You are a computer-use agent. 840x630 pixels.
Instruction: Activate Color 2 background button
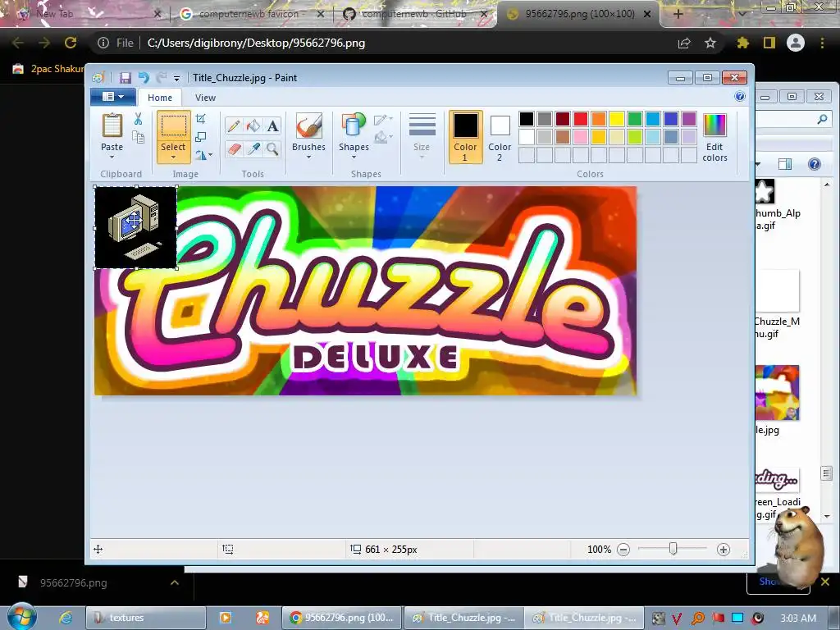(500, 137)
